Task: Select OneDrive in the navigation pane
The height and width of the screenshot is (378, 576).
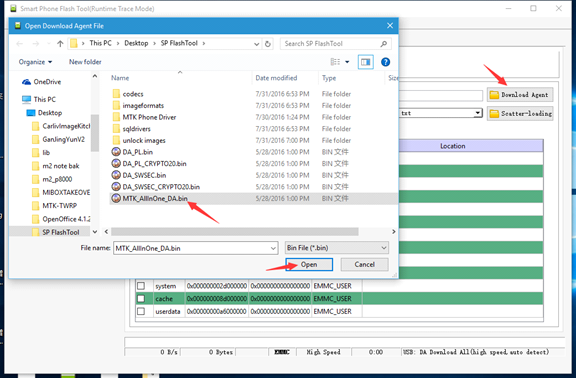Action: pyautogui.click(x=47, y=82)
